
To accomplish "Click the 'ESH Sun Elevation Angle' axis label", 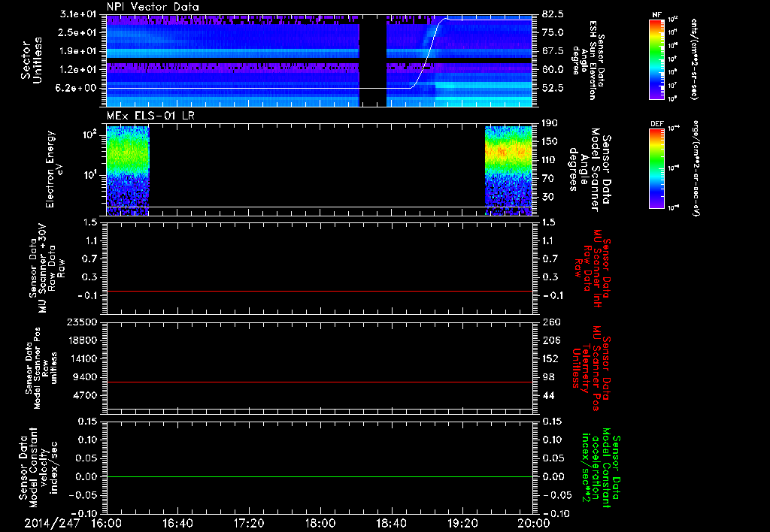I will point(587,60).
